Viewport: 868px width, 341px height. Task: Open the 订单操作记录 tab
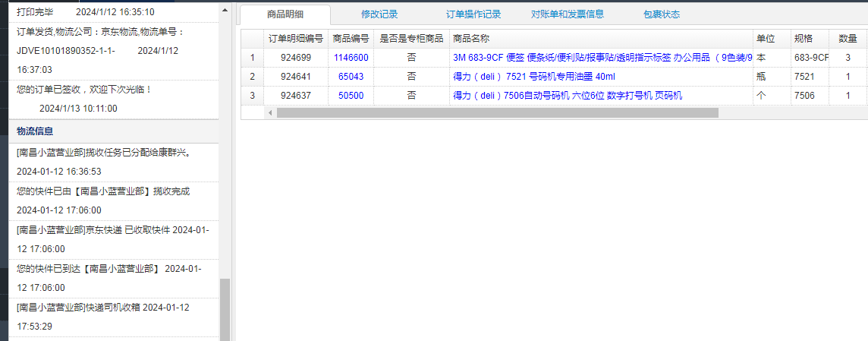point(473,14)
